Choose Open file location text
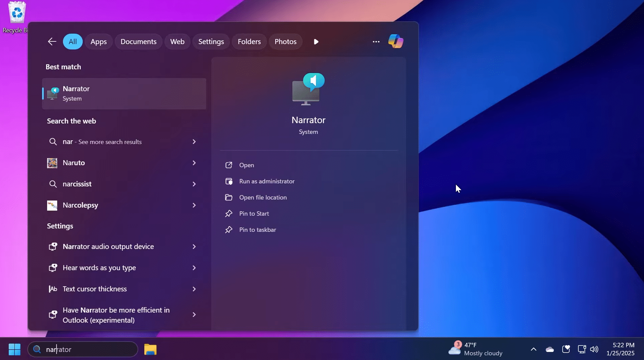 click(263, 197)
